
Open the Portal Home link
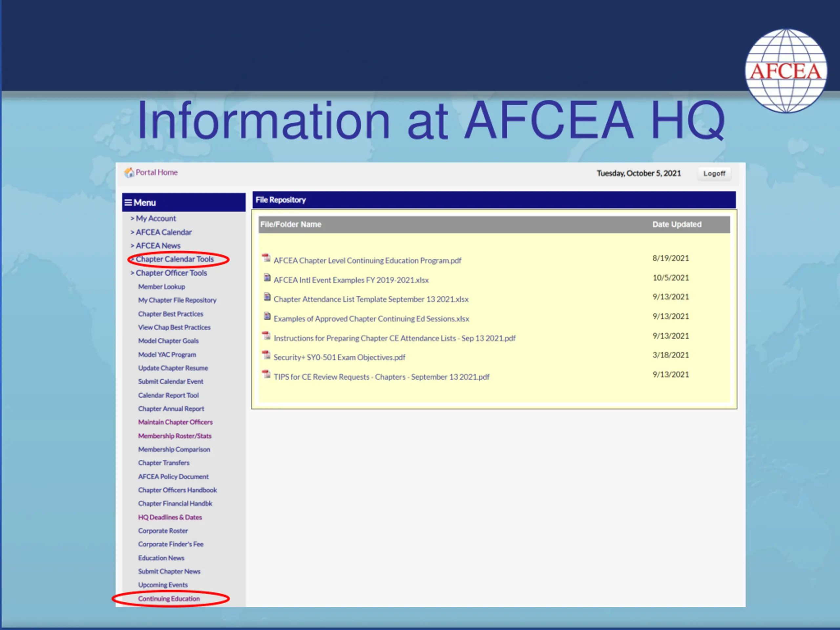[x=157, y=172]
